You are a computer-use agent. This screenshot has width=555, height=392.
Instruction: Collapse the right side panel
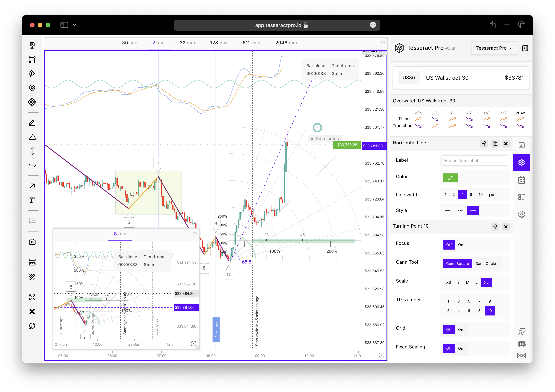point(525,48)
